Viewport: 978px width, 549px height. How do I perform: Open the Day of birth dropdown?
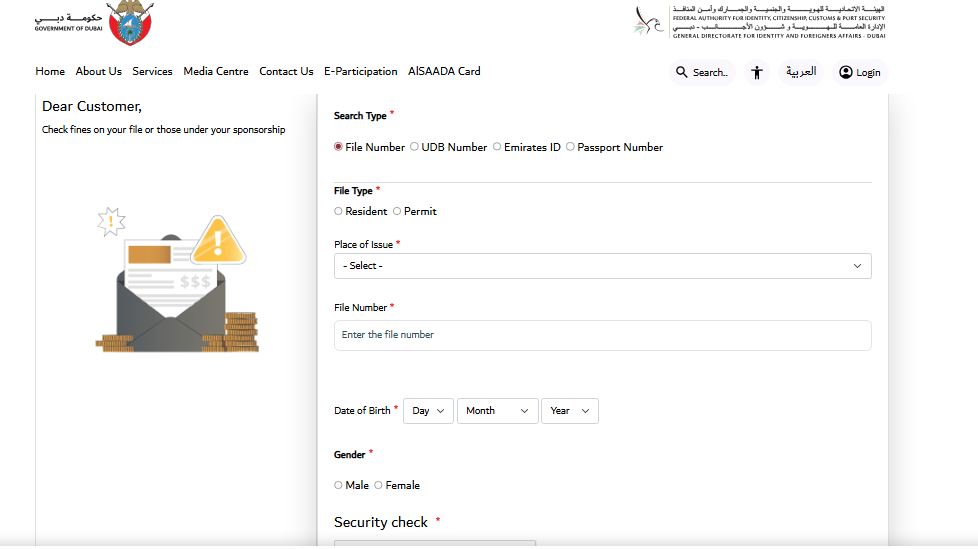(428, 411)
